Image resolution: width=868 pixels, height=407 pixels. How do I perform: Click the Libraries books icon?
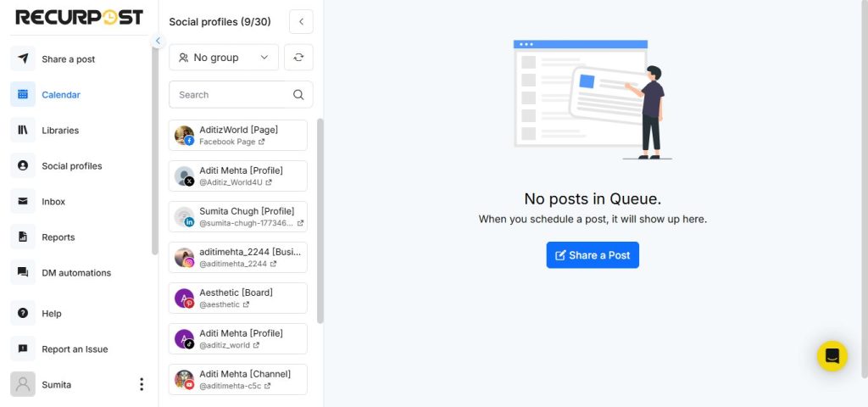pos(23,130)
